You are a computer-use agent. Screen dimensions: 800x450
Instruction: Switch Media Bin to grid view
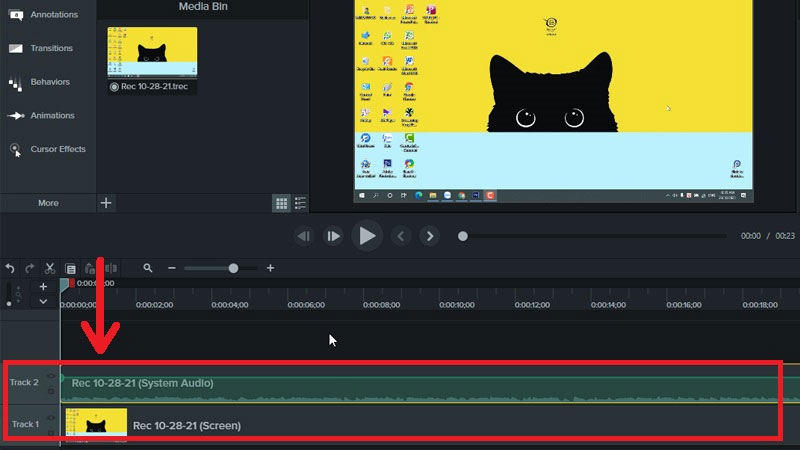pyautogui.click(x=282, y=203)
